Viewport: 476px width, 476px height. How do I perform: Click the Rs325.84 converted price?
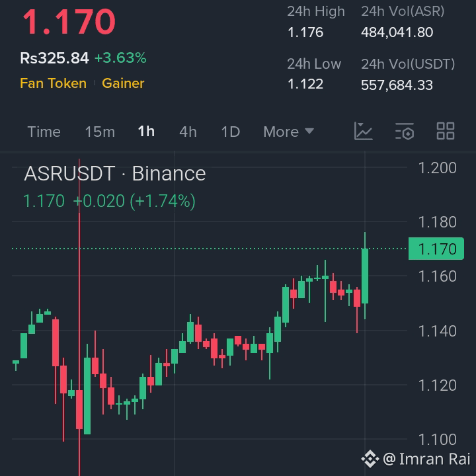tap(54, 58)
